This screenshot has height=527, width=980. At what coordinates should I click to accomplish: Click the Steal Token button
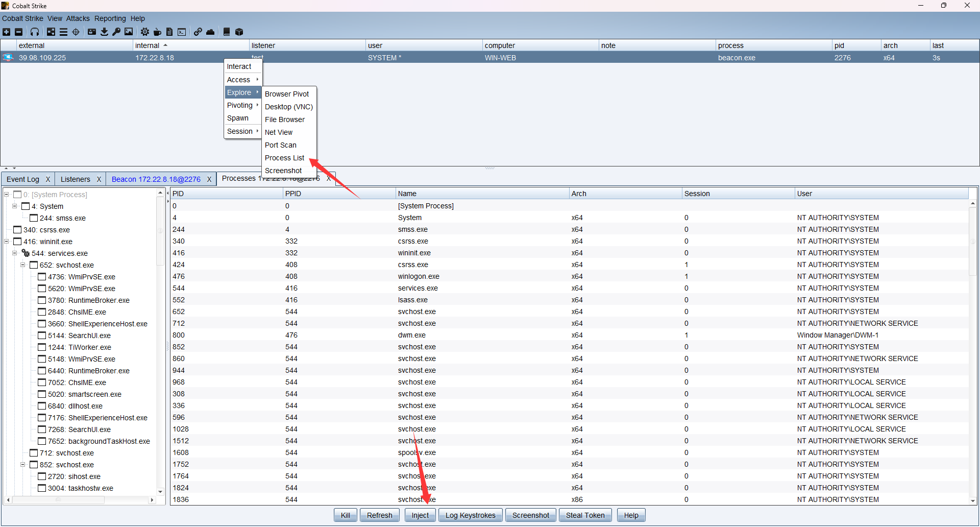[x=585, y=515]
